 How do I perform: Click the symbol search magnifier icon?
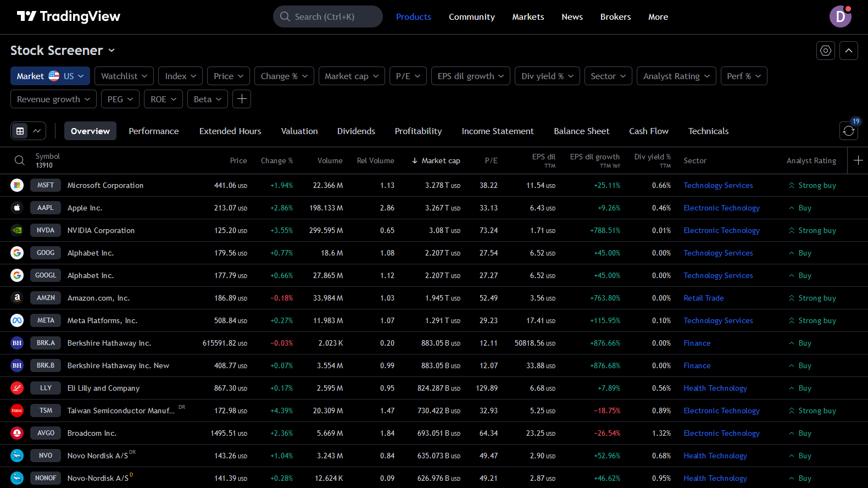click(x=19, y=160)
